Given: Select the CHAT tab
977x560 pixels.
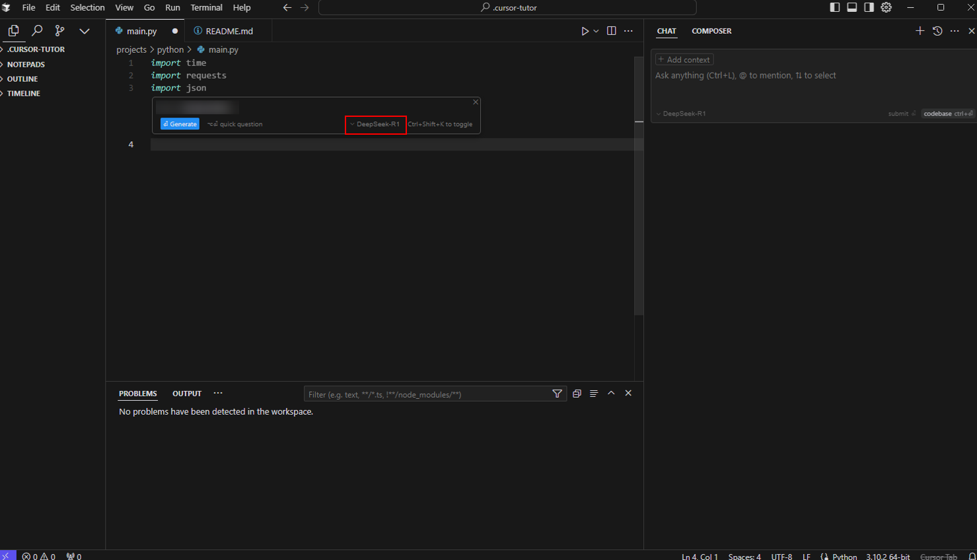Looking at the screenshot, I should coord(667,31).
